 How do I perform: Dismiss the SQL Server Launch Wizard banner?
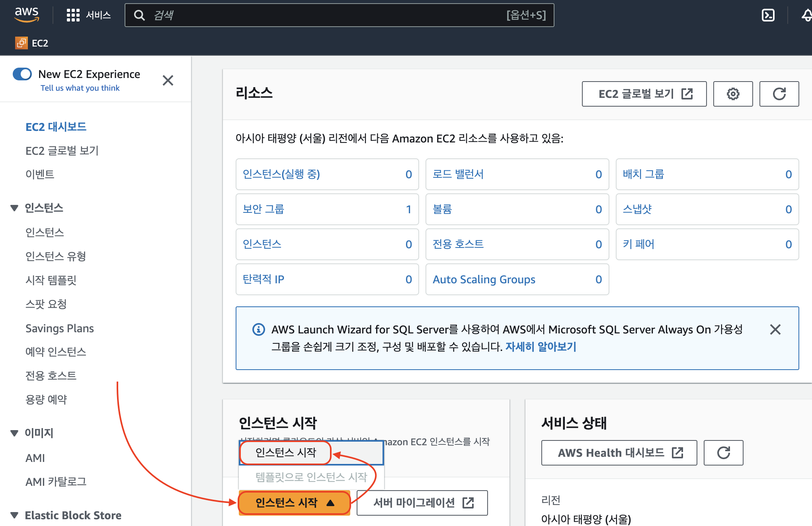[775, 329]
